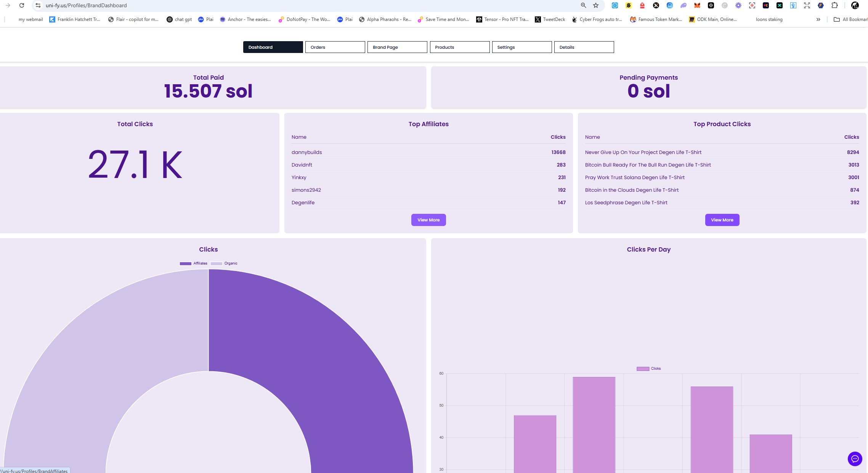Screen dimensions: 868x473
Task: Open the MetaMask fox extension
Action: (697, 5)
